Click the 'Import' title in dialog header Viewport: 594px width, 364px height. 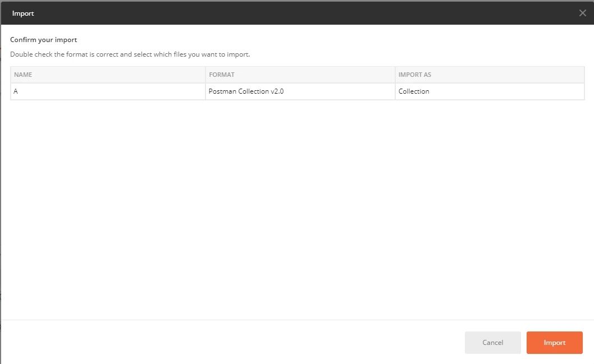pyautogui.click(x=23, y=13)
